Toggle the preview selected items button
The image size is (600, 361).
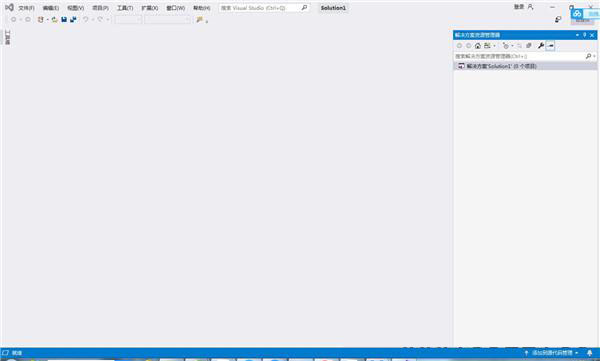point(550,46)
